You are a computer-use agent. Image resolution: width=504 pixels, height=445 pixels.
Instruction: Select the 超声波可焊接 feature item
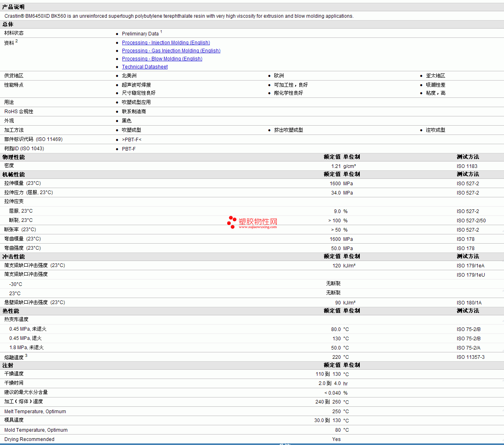point(137,85)
